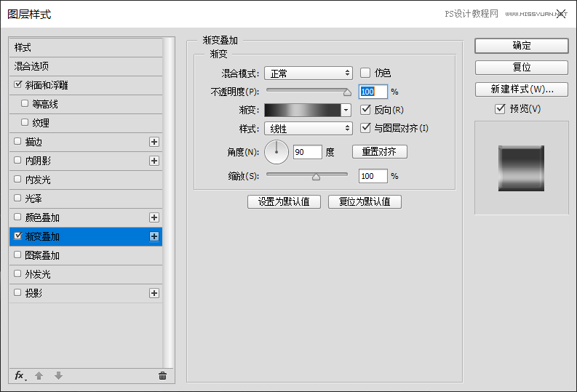Open the 混合模式 dropdown showing 正常
This screenshot has height=392, width=577.
pos(309,73)
